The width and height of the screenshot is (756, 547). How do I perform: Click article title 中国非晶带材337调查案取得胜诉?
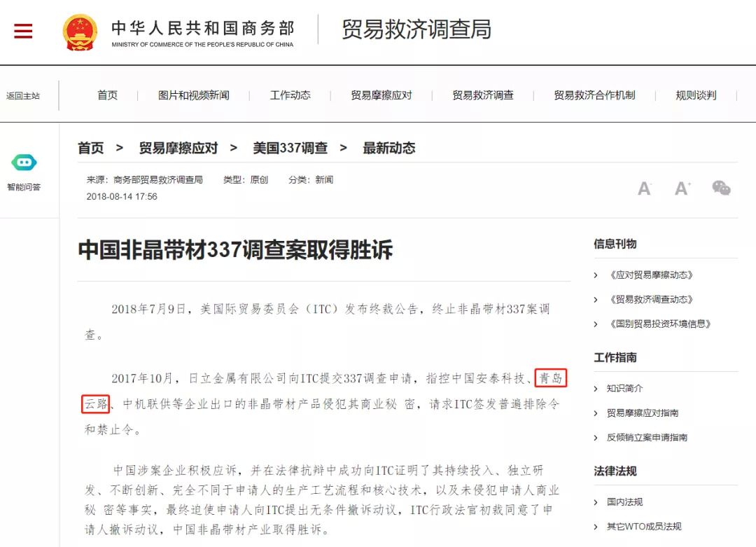(x=235, y=250)
